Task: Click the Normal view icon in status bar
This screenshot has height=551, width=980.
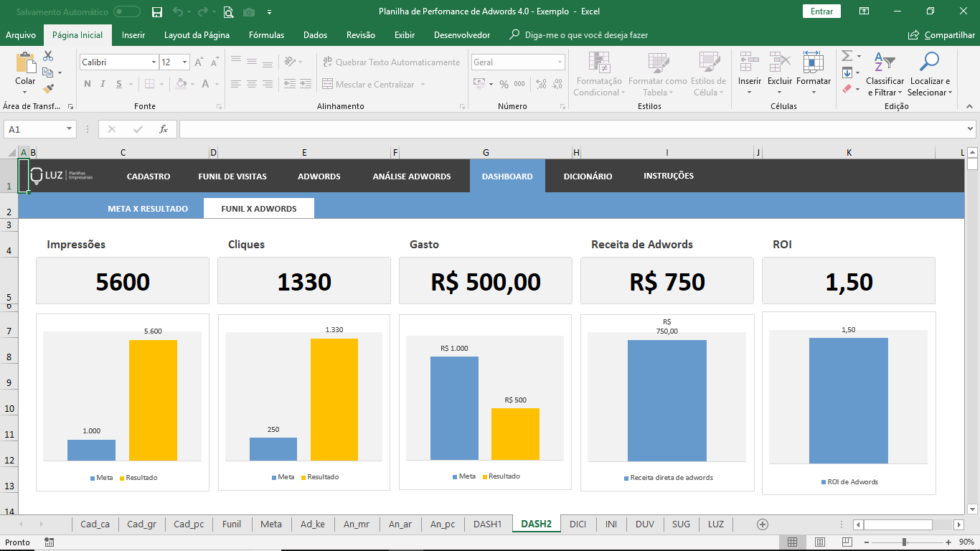Action: [792, 542]
